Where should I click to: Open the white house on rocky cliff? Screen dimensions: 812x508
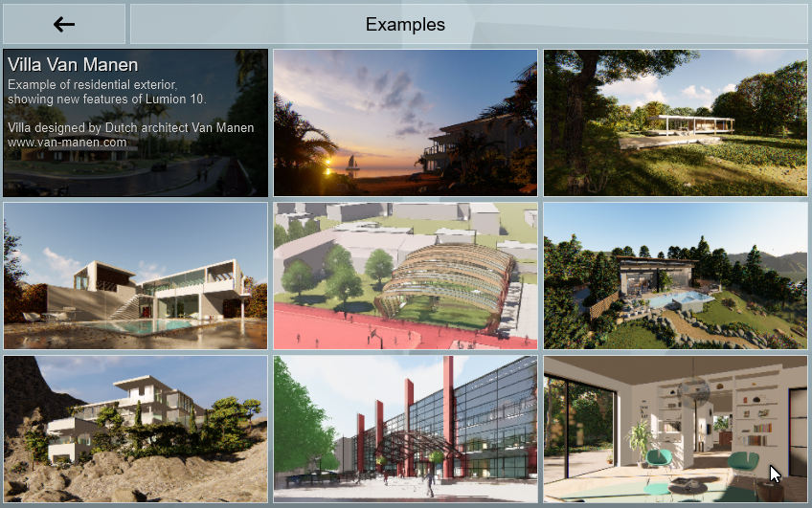tap(135, 429)
